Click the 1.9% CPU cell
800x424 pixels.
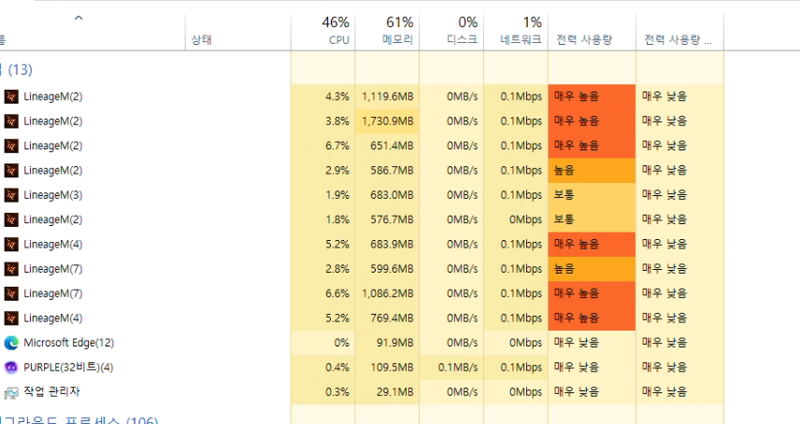tap(323, 195)
